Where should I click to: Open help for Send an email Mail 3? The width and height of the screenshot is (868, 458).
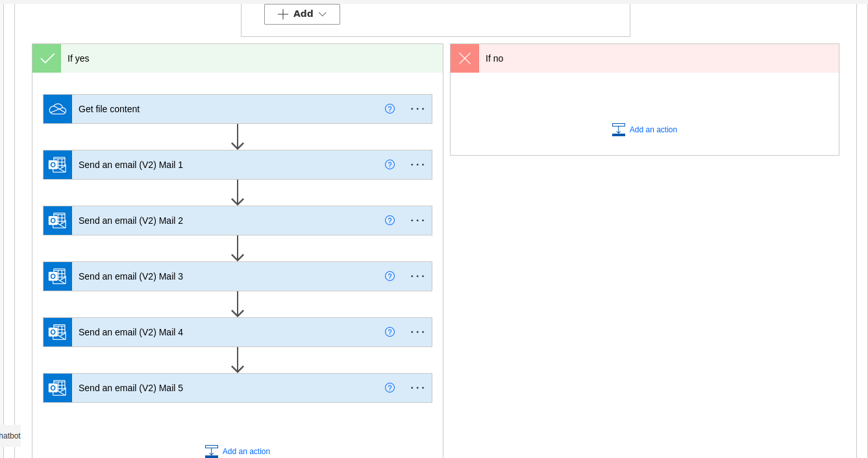390,276
